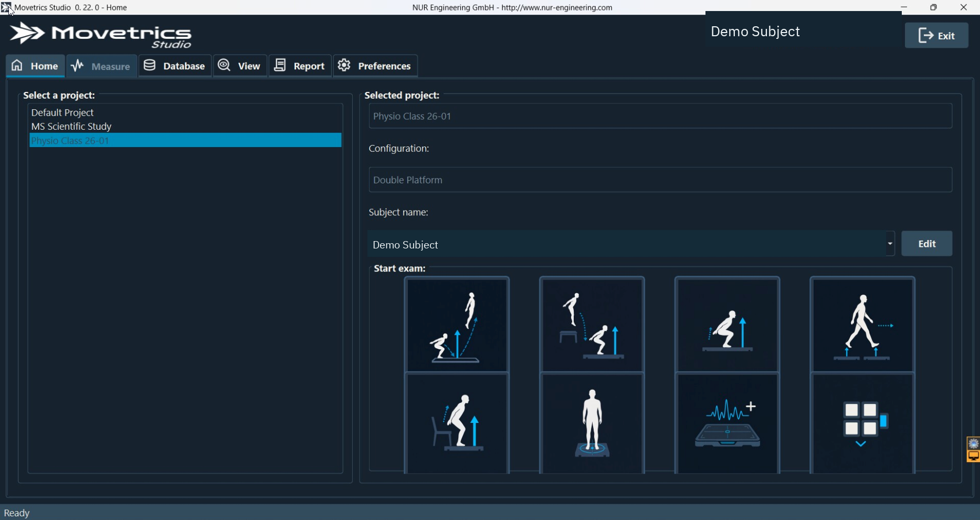Start the walking gait exam
This screenshot has width=980, height=520.
pos(863,325)
